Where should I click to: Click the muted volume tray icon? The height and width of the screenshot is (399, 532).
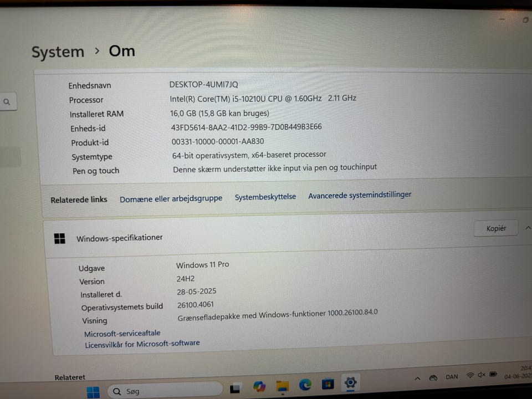pos(482,375)
